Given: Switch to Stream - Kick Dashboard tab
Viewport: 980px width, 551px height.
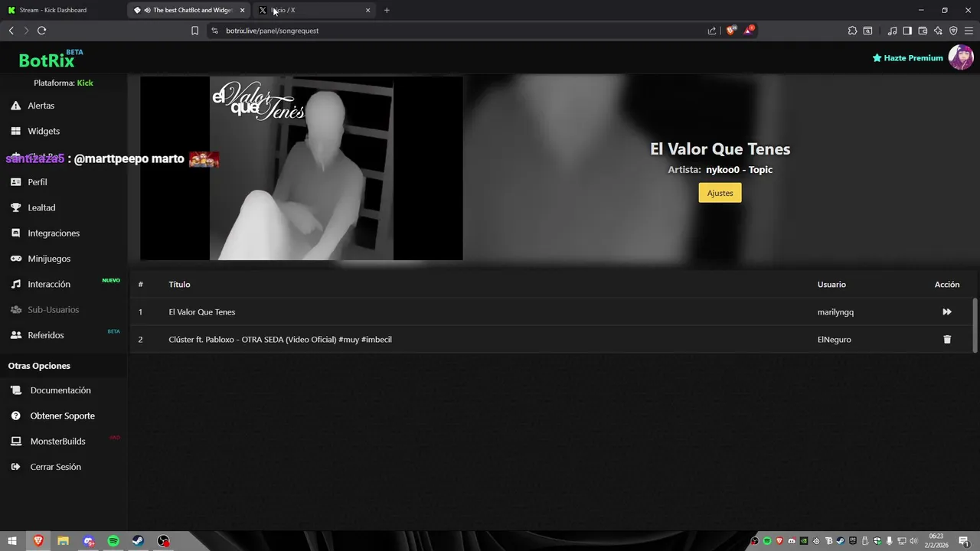Looking at the screenshot, I should (63, 10).
